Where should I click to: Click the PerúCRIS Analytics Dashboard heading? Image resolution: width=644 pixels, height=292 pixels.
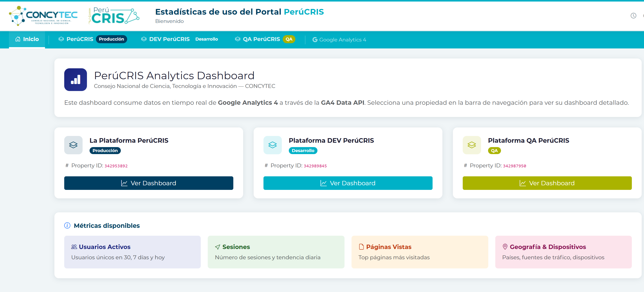click(x=174, y=76)
